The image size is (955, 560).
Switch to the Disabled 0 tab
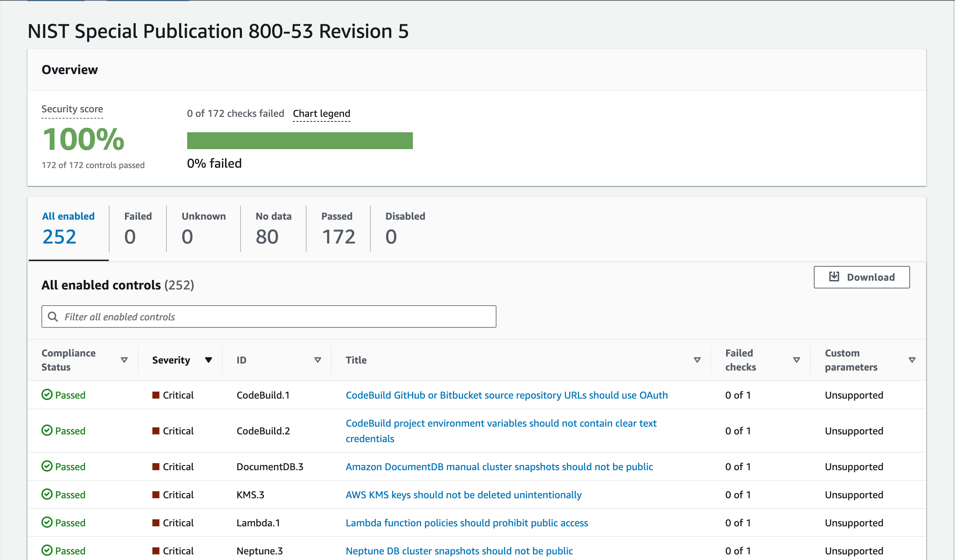tap(405, 229)
